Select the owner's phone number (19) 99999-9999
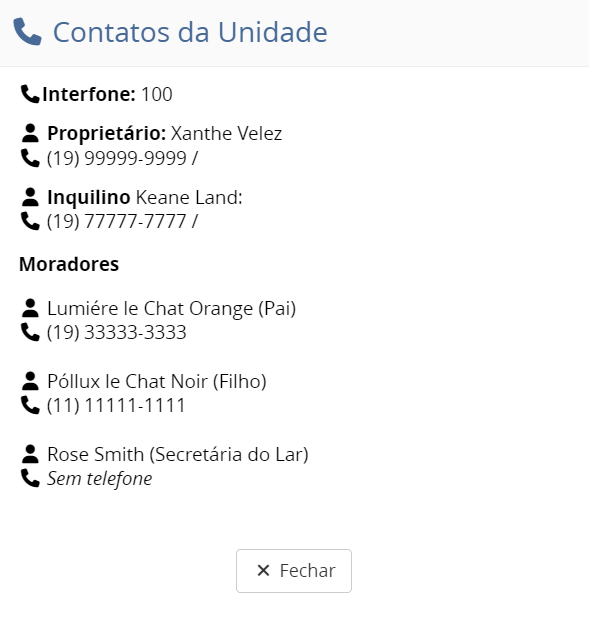Viewport: 589px width, 638px height. [117, 158]
